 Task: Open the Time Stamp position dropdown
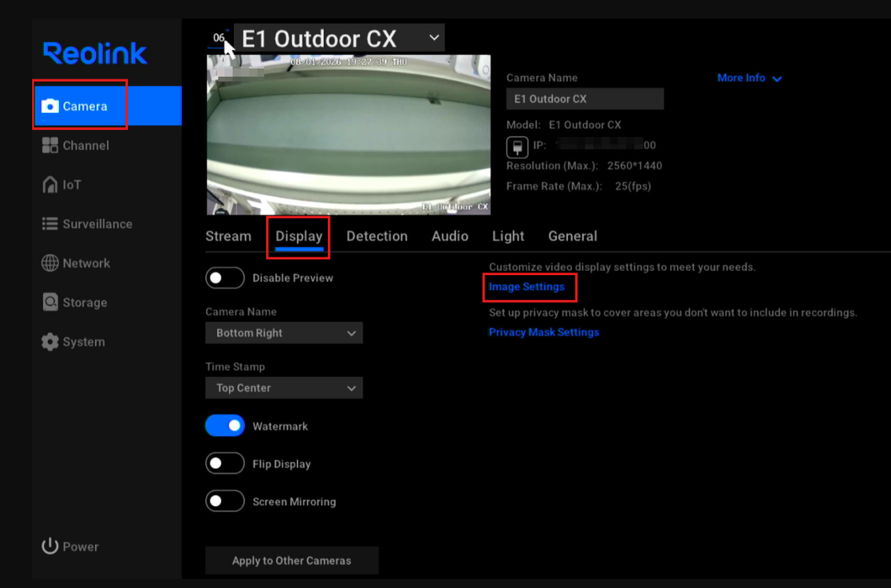(x=284, y=387)
